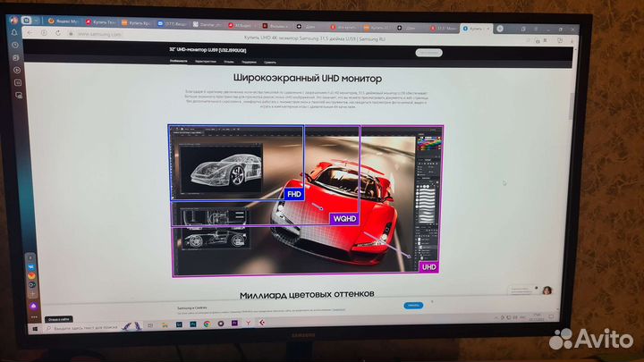Screen dimensions: 644x362
Task: Open Chrome from the taskbar
Action: point(207,324)
